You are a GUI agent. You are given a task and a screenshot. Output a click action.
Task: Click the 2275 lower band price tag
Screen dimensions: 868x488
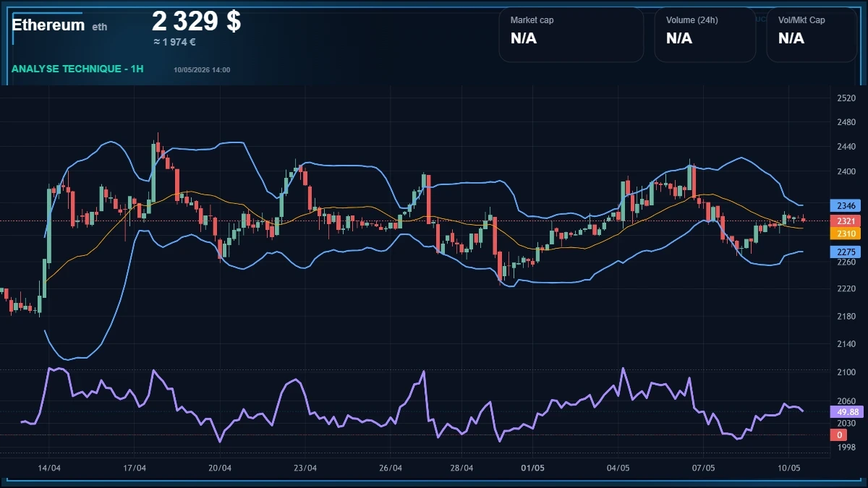point(846,252)
